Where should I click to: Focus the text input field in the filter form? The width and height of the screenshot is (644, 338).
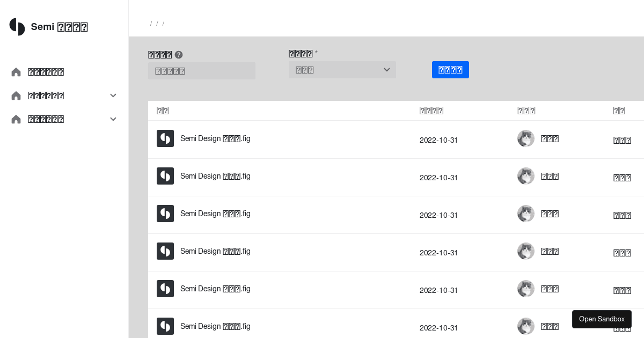pyautogui.click(x=202, y=71)
